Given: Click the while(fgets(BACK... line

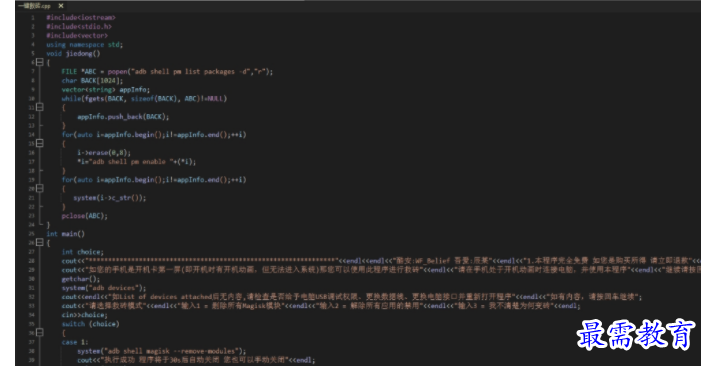Looking at the screenshot, I should 144,98.
